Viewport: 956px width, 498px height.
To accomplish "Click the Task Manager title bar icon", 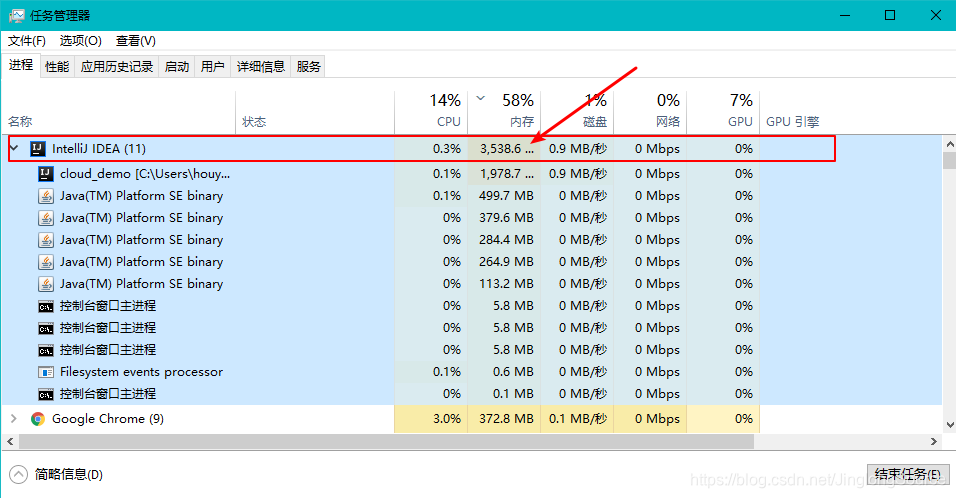I will click(16, 15).
